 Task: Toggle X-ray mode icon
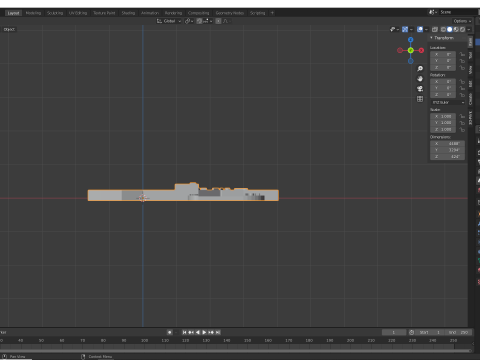(435, 29)
